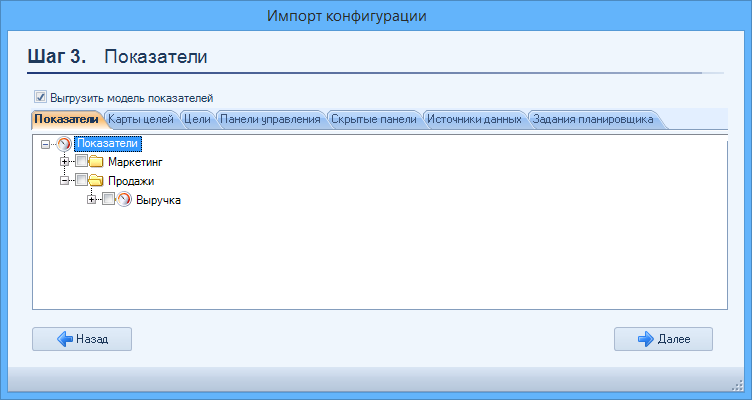Open the Карты целей tab
This screenshot has width=752, height=400.
(x=141, y=119)
